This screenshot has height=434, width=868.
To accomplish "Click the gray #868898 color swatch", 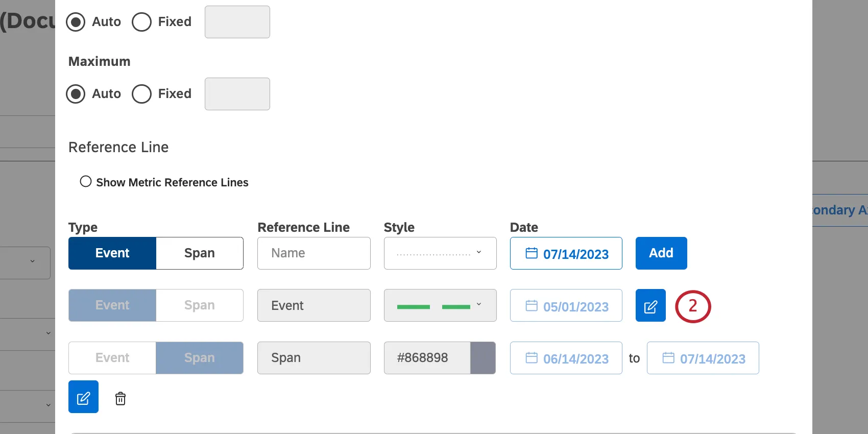I will [x=483, y=358].
